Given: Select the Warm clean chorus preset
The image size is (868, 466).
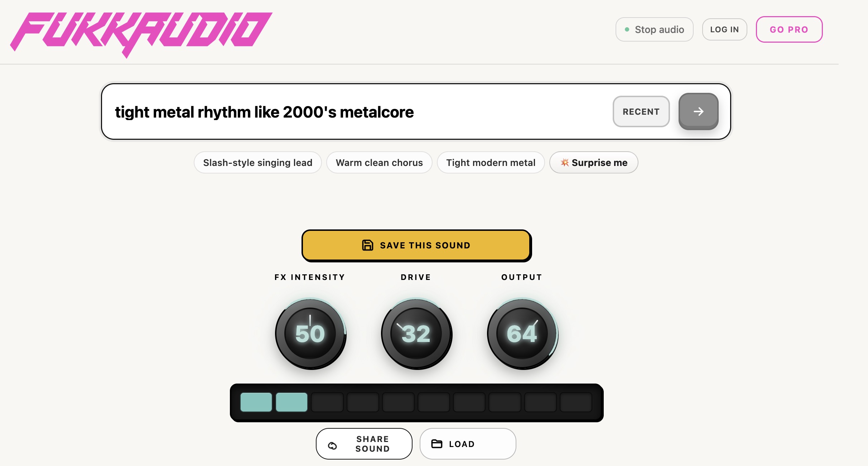Looking at the screenshot, I should [x=379, y=162].
